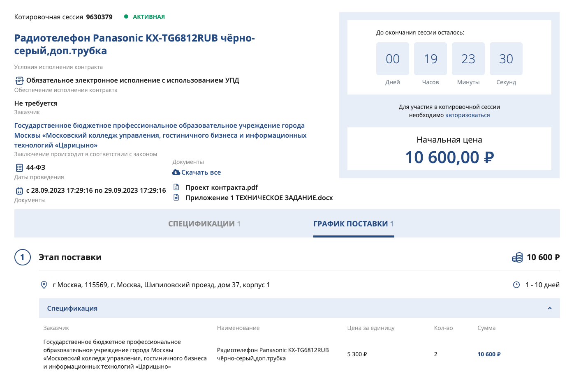Toggle the Спецификация panel header
This screenshot has height=392, width=574.
pos(72,308)
